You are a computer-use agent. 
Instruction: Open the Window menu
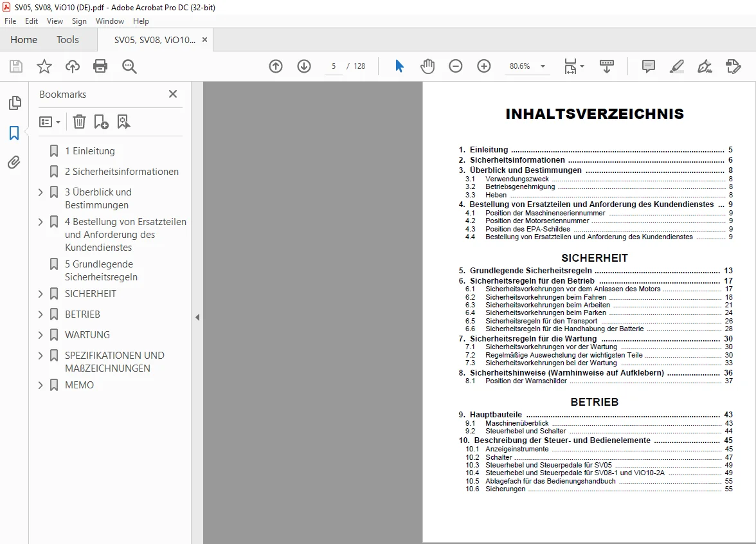pos(109,21)
